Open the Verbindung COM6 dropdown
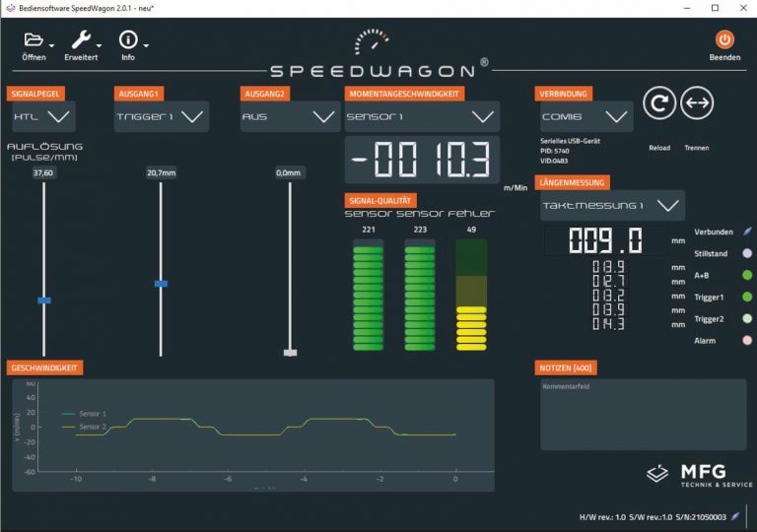This screenshot has width=757, height=532. 586,116
